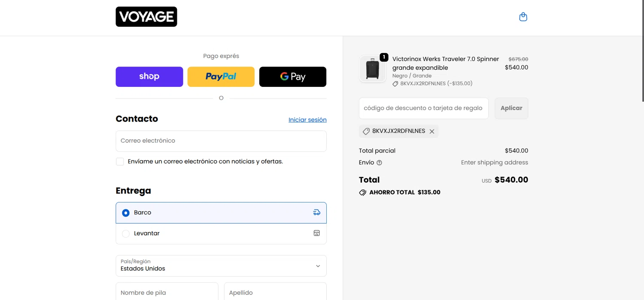This screenshot has height=300, width=644.
Task: Open the shopping bag cart icon
Action: pos(523,17)
